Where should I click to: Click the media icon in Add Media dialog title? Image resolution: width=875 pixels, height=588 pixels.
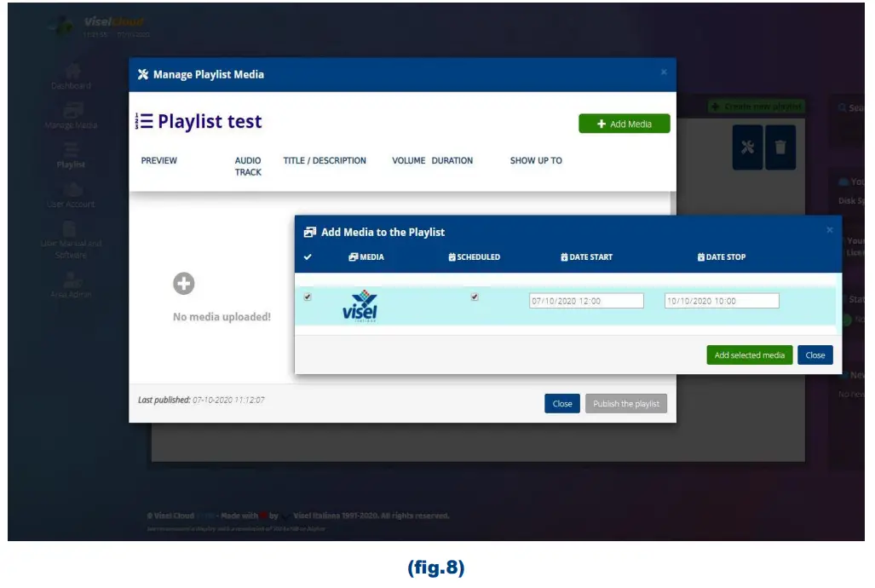(x=310, y=232)
